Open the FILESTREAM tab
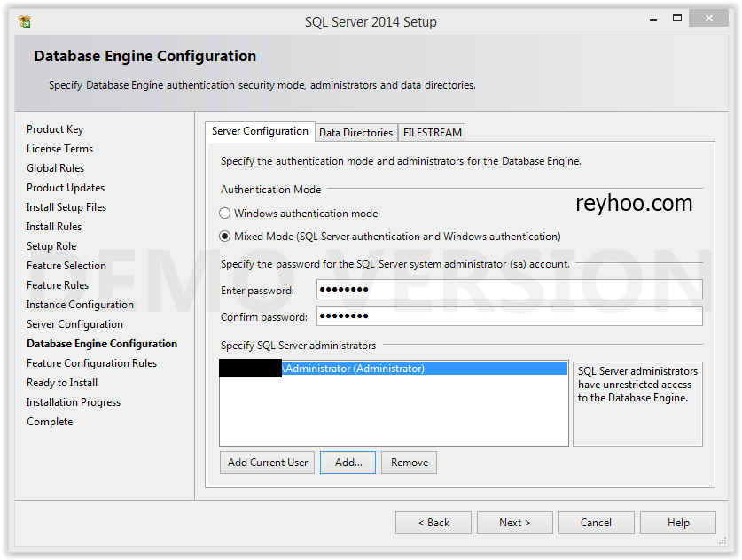The image size is (742, 560). coord(432,133)
